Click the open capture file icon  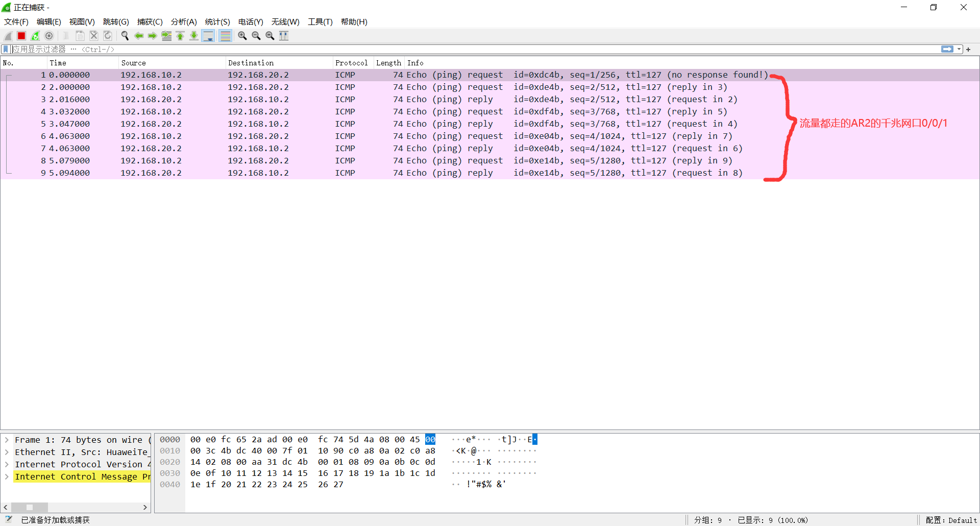point(66,36)
